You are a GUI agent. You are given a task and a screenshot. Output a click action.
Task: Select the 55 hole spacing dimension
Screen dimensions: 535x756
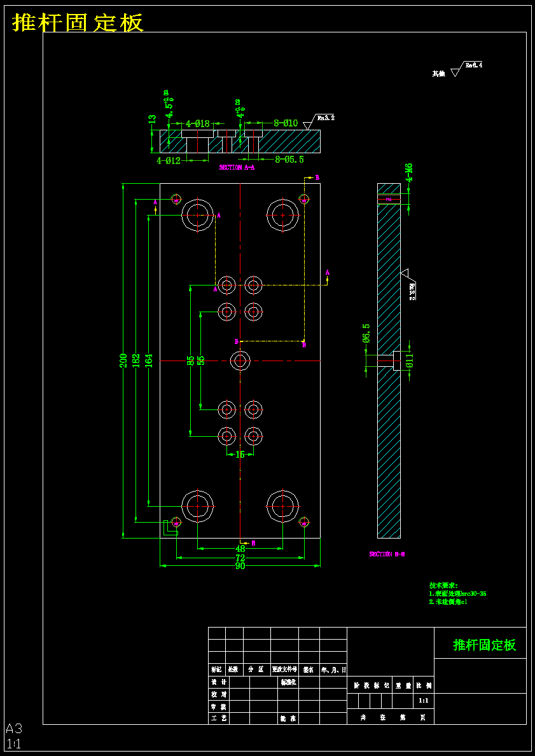201,360
